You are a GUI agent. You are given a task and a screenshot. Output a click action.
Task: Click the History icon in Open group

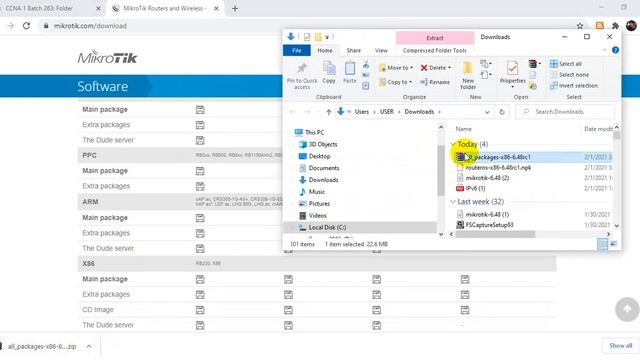[x=533, y=86]
